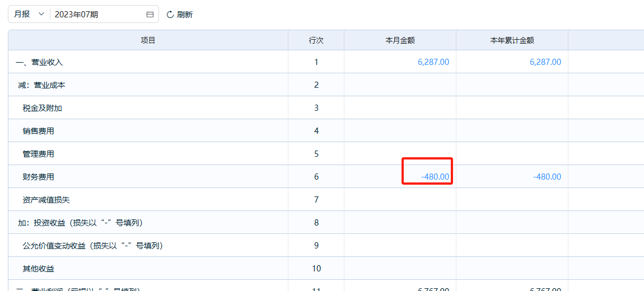The image size is (644, 291).
Task: Select the 本月金额 column header
Action: click(400, 40)
